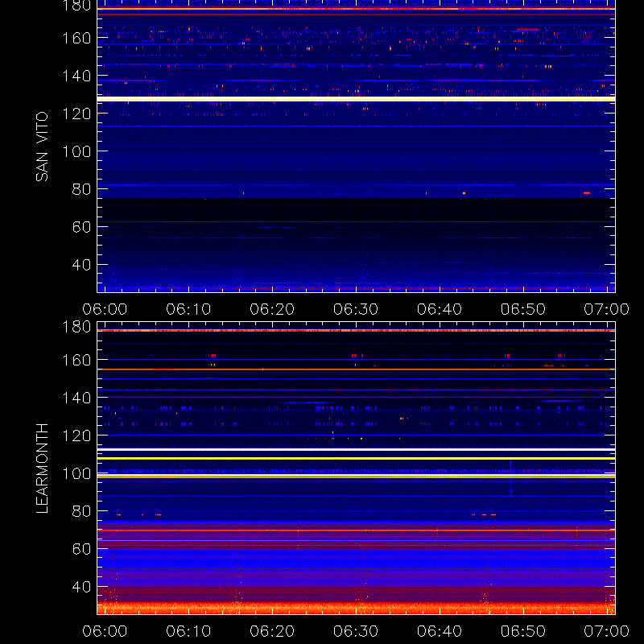Select the 40 tick label on San Vito plot
Screen dimensions: 644x644
[x=81, y=265]
